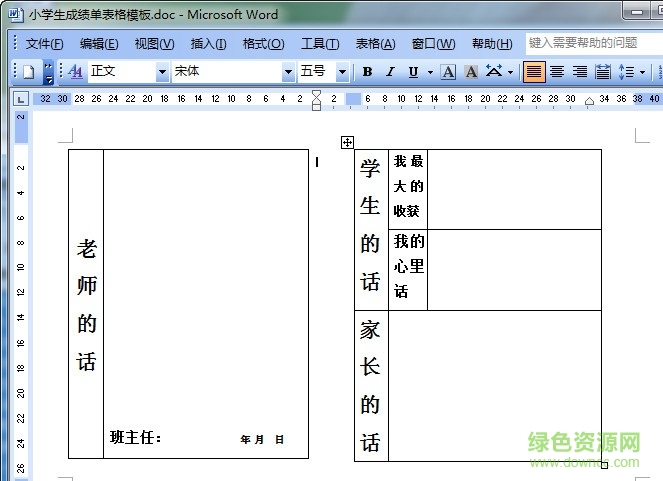
Task: Minimize the Word window
Action: pos(637,11)
